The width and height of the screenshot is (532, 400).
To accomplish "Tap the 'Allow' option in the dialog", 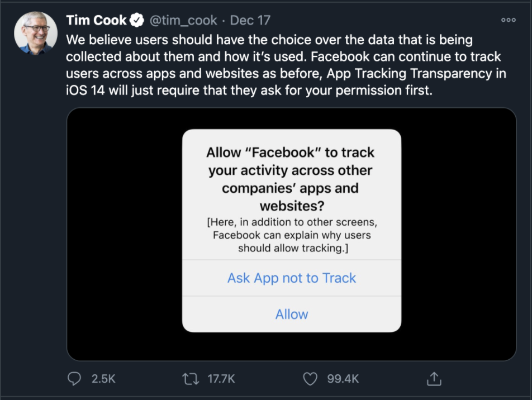I will tap(291, 314).
